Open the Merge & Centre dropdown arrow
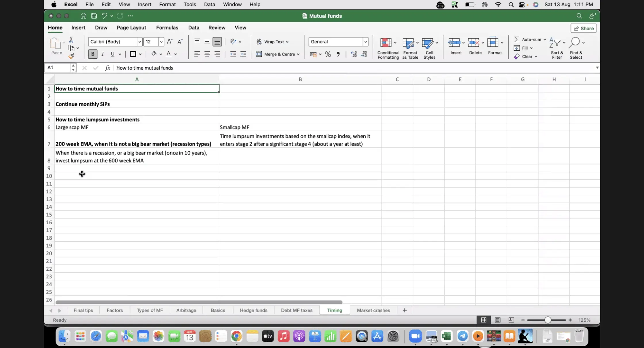The image size is (644, 348). pyautogui.click(x=298, y=54)
